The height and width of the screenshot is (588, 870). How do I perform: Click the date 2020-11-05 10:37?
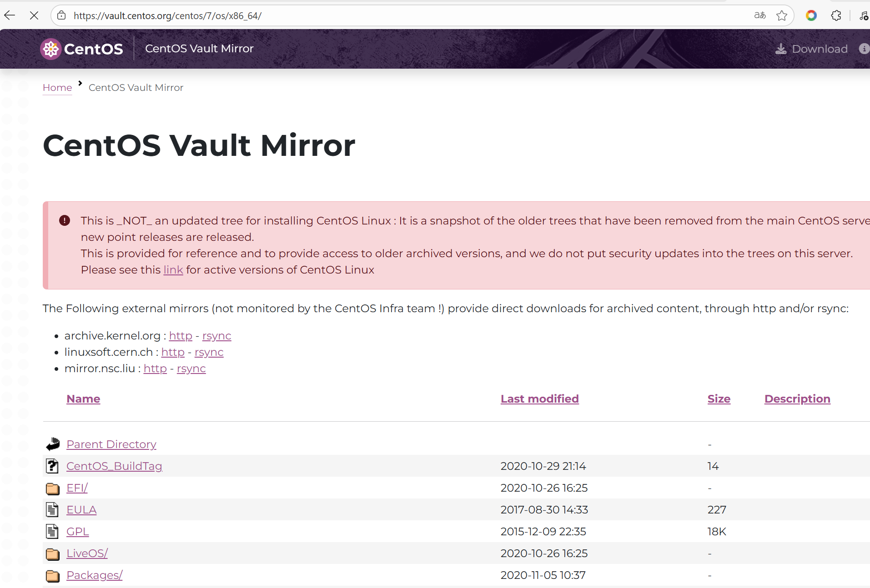point(543,575)
